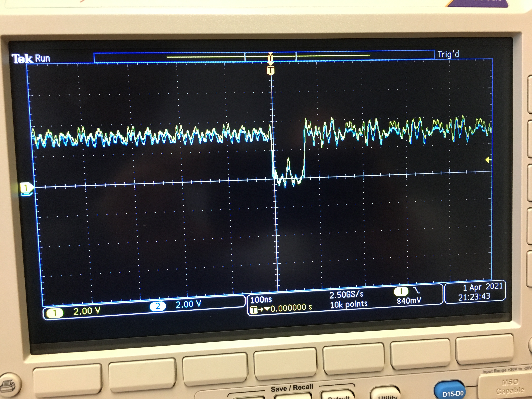Click the Tek logo on the display
The width and height of the screenshot is (532, 399).
point(22,59)
